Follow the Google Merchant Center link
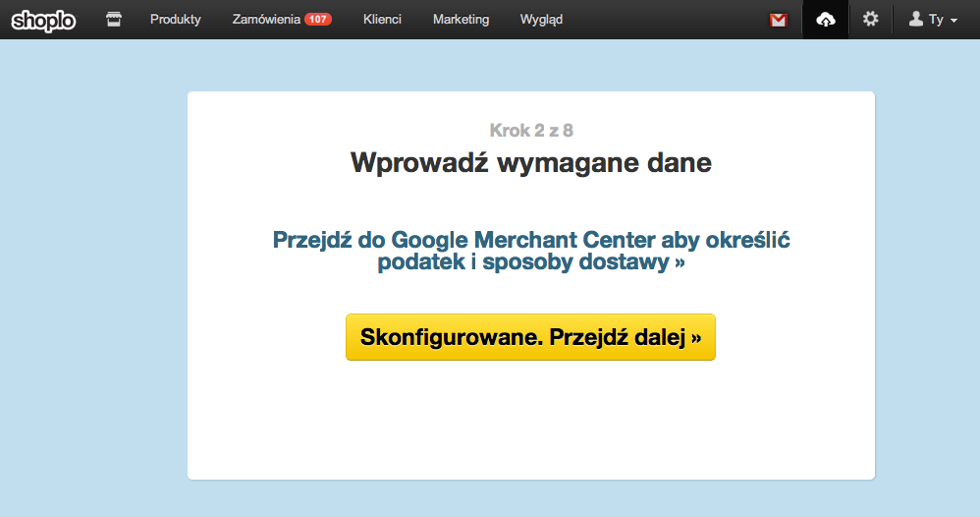This screenshot has width=980, height=517. (531, 251)
